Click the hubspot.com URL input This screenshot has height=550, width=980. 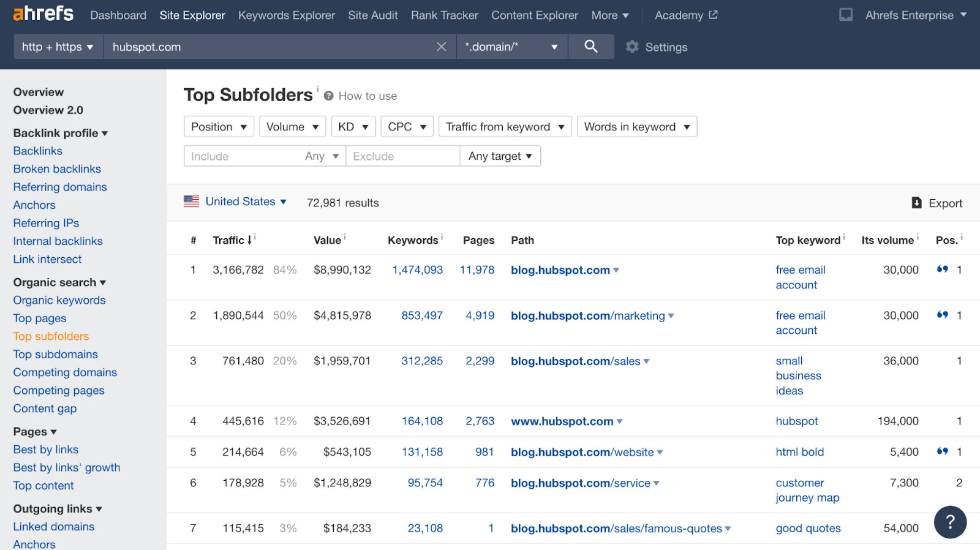(269, 47)
